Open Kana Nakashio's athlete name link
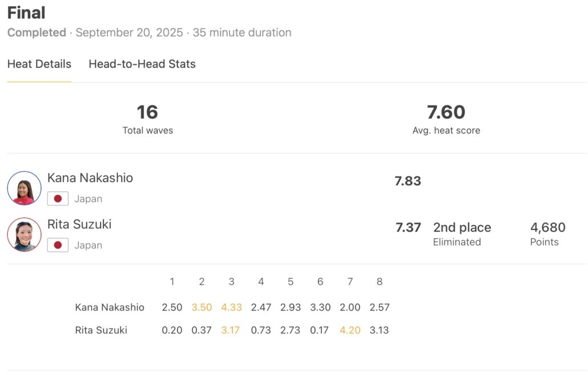 [90, 178]
